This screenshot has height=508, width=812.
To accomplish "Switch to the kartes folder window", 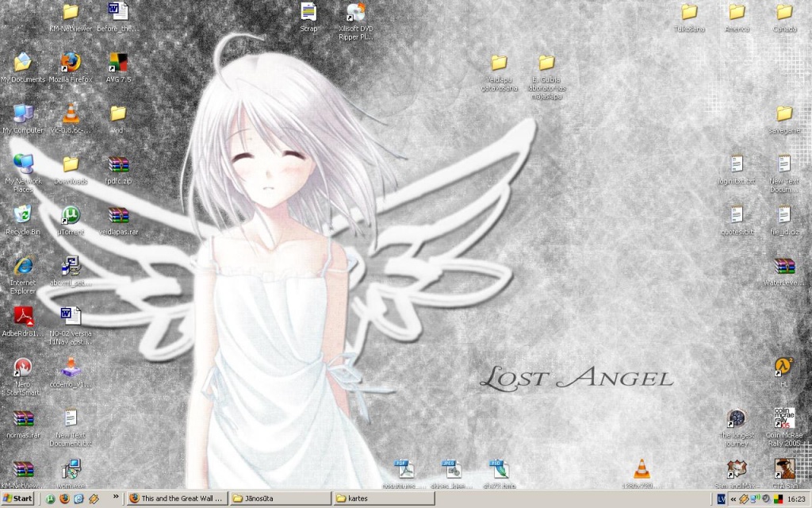I will point(384,498).
